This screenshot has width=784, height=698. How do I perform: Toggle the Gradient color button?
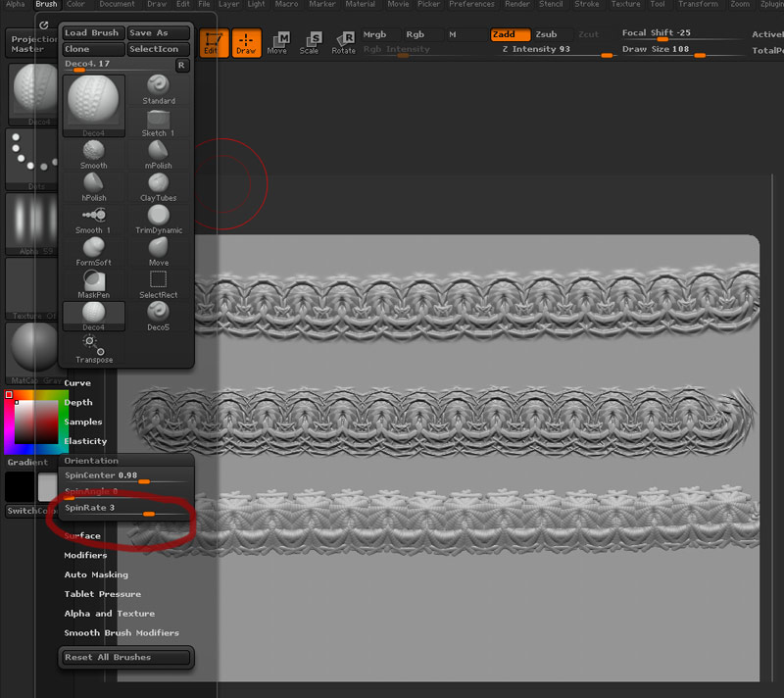[28, 462]
